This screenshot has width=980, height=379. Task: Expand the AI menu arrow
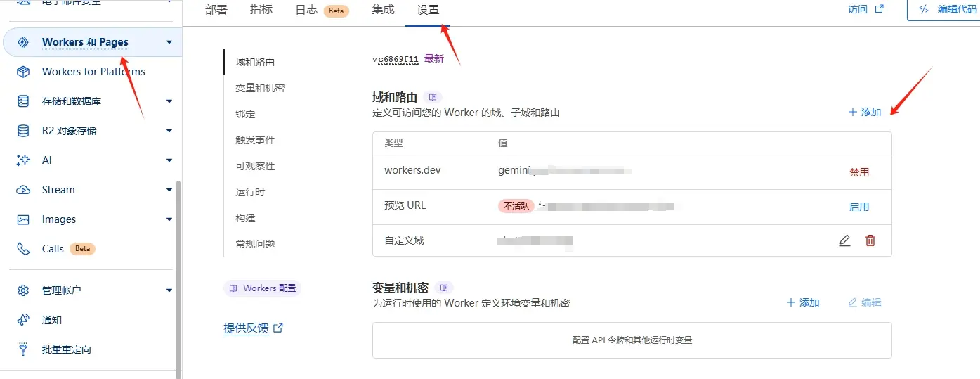(x=169, y=160)
